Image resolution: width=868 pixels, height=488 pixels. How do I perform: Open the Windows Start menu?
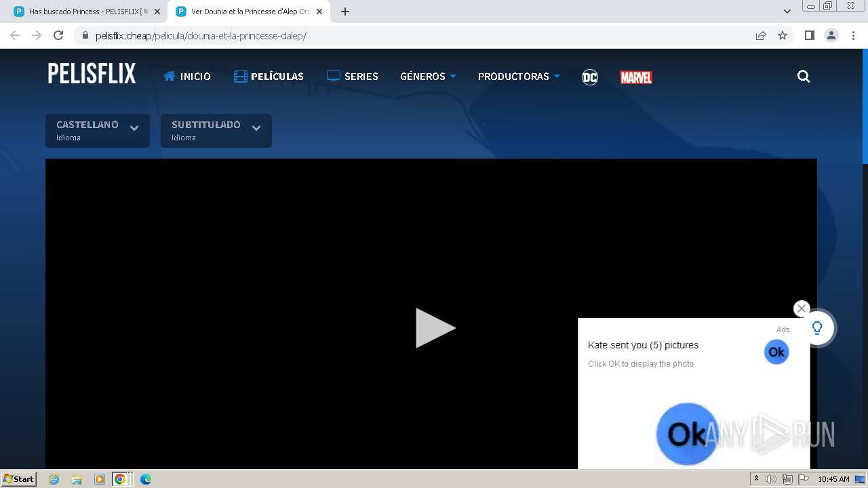(18, 479)
